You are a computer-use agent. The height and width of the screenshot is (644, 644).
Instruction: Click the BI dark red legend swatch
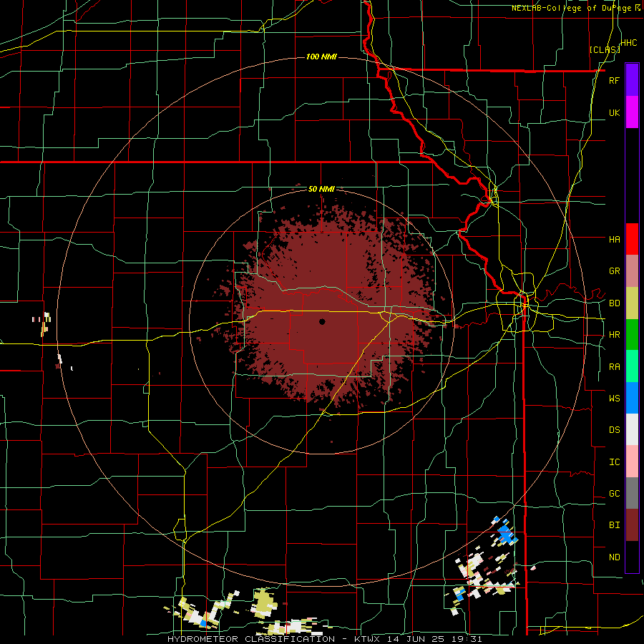coord(632,525)
